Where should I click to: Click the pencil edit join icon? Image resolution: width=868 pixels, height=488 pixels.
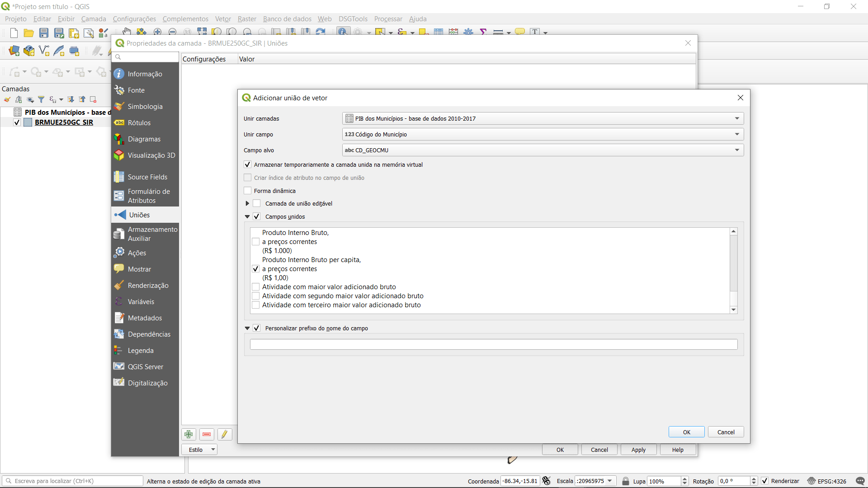pos(224,434)
